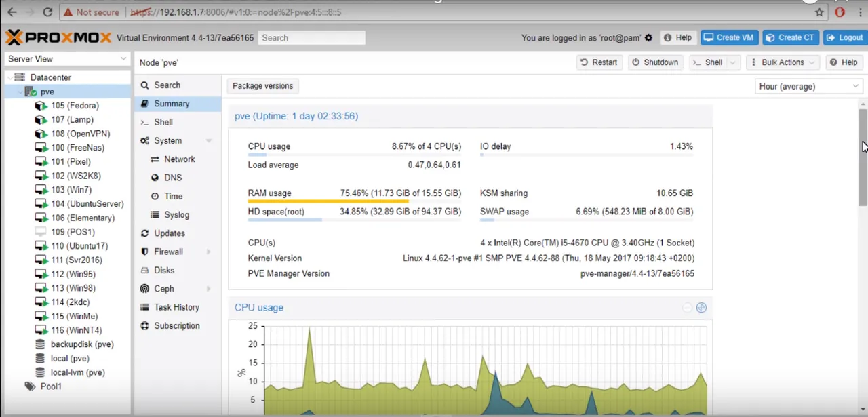Open the Summary menu item
Screen dimensions: 868x417
[178, 104]
